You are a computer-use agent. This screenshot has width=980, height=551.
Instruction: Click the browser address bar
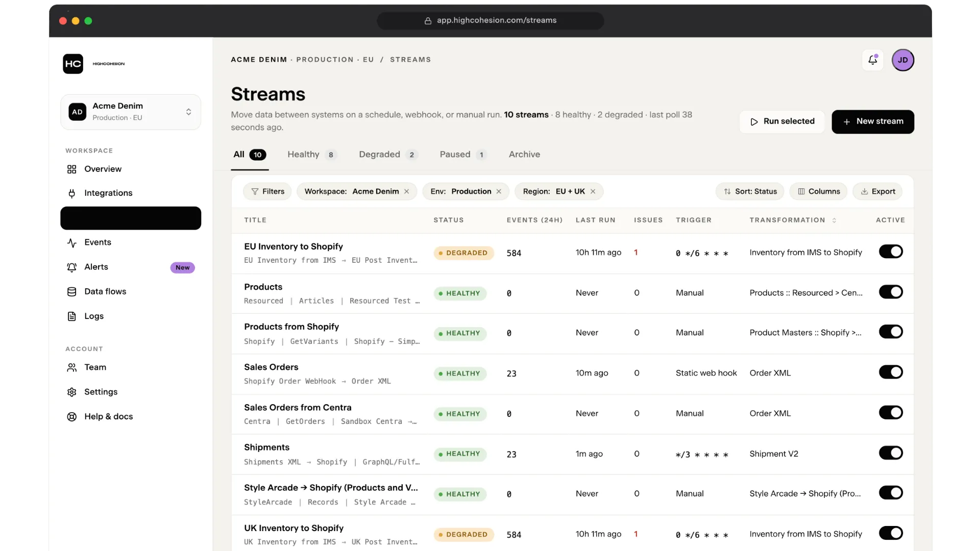[x=490, y=21]
